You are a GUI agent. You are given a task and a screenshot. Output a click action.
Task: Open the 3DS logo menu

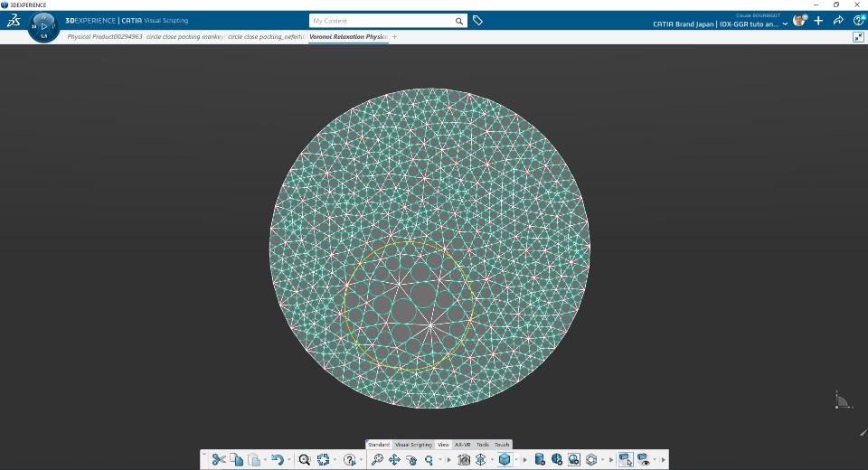tap(14, 21)
